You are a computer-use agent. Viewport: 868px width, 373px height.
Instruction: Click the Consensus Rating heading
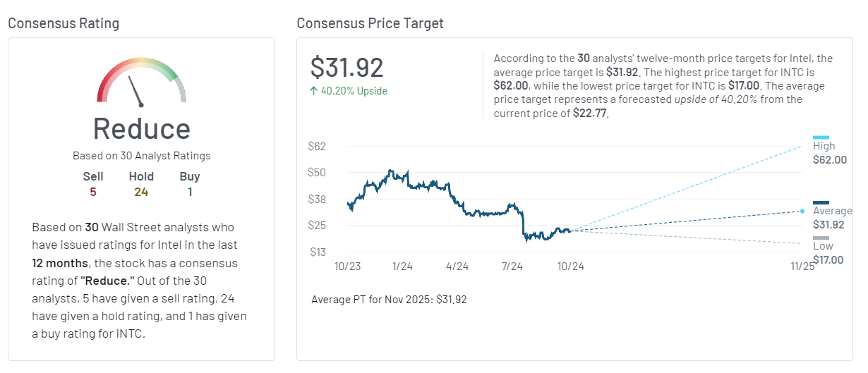click(64, 23)
